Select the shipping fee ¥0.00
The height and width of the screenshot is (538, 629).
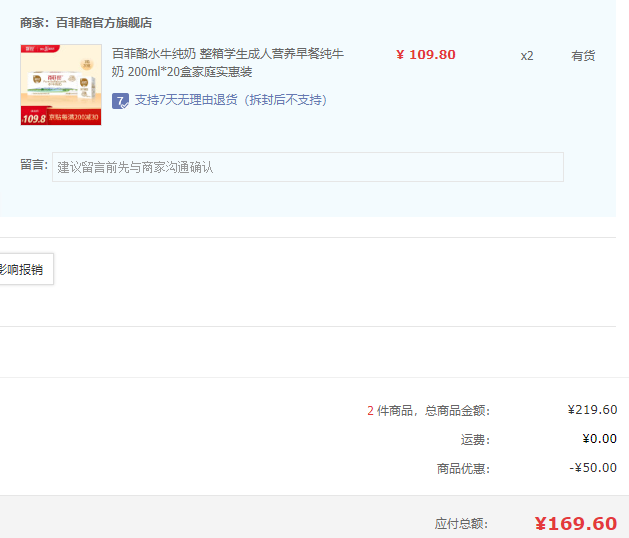pyautogui.click(x=599, y=439)
